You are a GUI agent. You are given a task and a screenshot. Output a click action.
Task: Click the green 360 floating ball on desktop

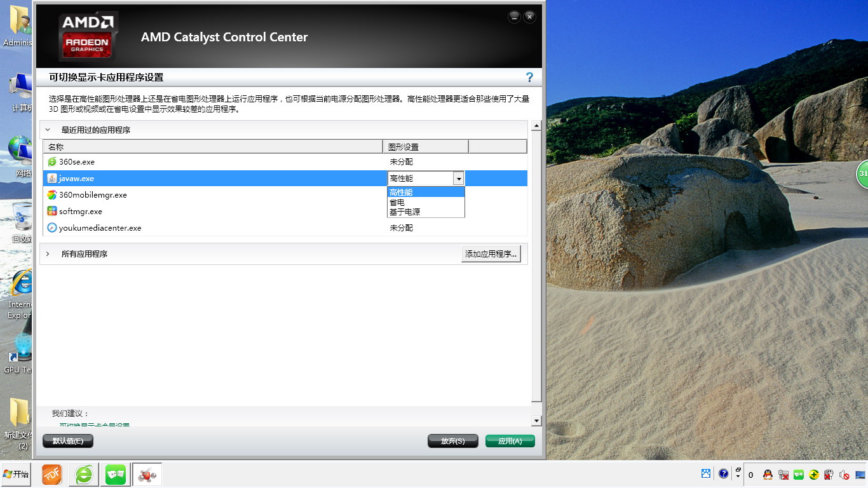click(x=862, y=173)
